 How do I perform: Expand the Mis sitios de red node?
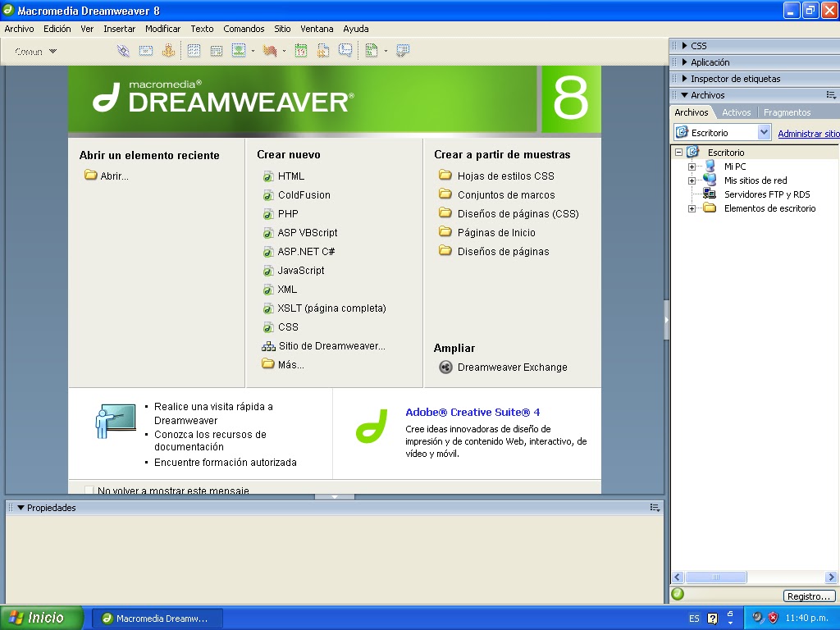point(692,180)
